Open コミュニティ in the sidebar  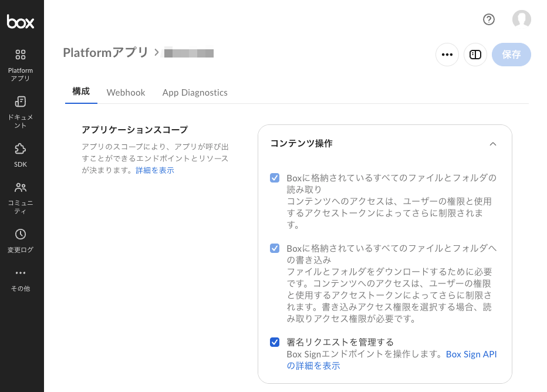point(21,198)
